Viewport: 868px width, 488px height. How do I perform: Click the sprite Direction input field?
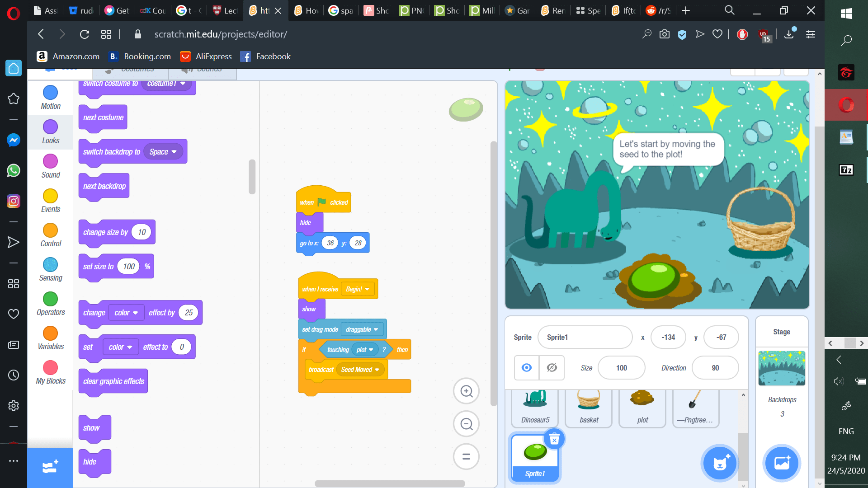pyautogui.click(x=715, y=368)
